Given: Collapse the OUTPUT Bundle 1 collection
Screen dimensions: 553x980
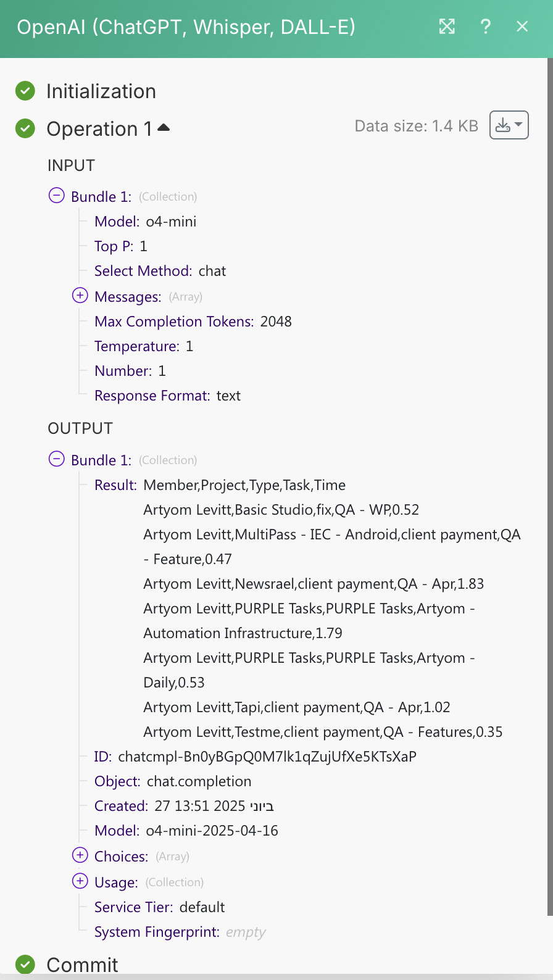Looking at the screenshot, I should pyautogui.click(x=56, y=459).
